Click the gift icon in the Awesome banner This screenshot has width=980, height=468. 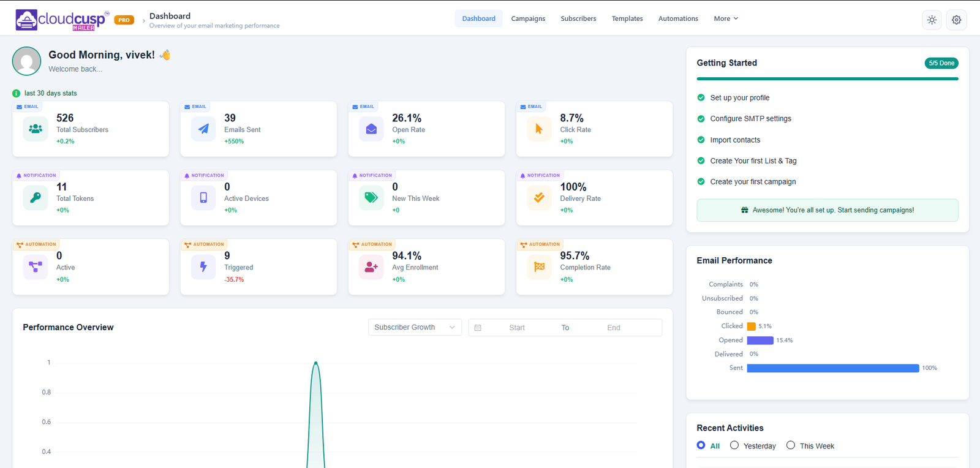click(745, 210)
